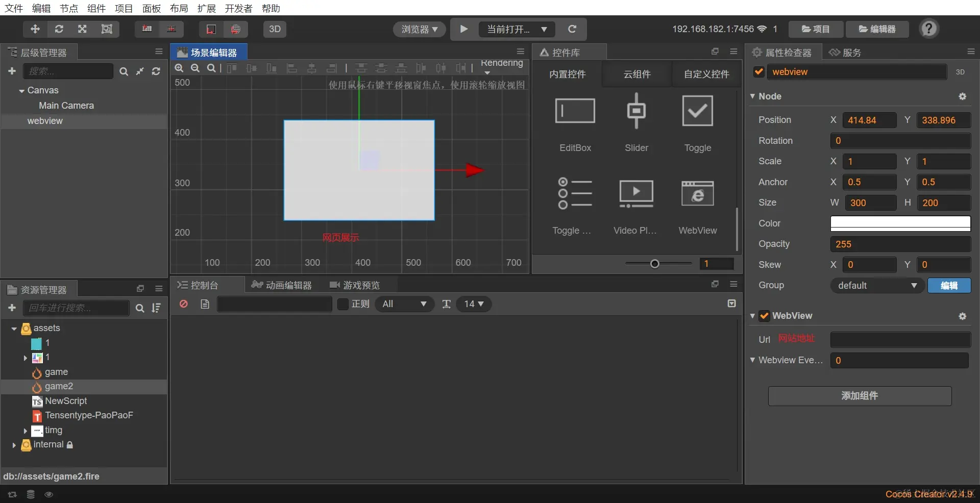Collapse the Canvas tree node

tap(21, 91)
